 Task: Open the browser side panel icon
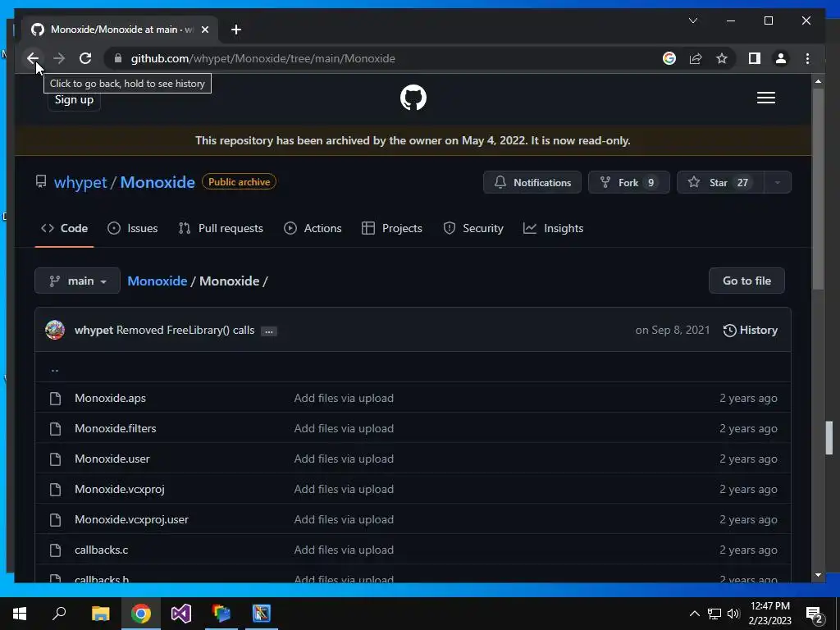click(755, 58)
